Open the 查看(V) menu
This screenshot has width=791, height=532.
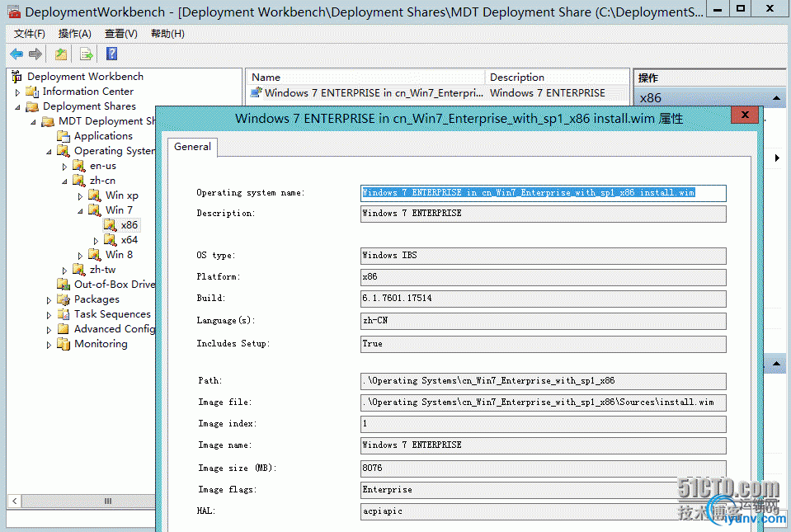click(x=121, y=34)
